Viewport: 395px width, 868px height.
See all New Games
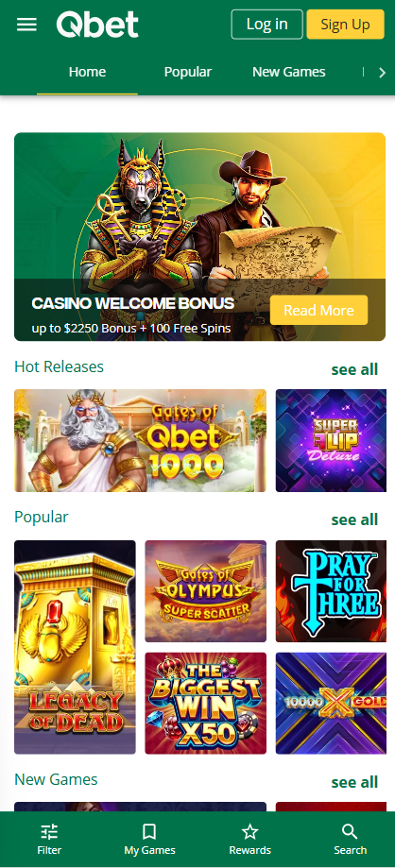354,783
